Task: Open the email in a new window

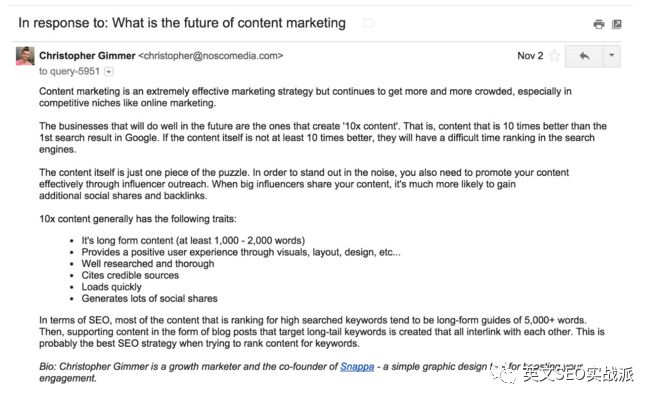Action: pyautogui.click(x=617, y=24)
